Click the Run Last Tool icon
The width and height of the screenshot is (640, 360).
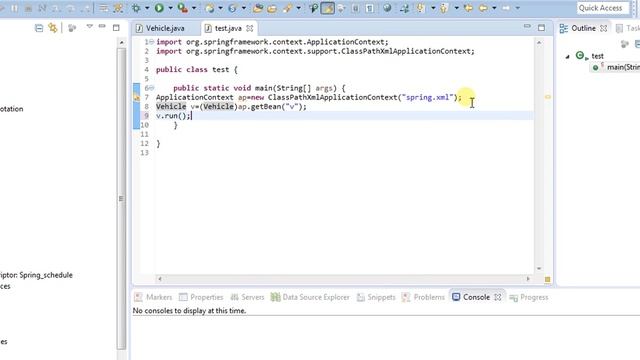point(182,8)
